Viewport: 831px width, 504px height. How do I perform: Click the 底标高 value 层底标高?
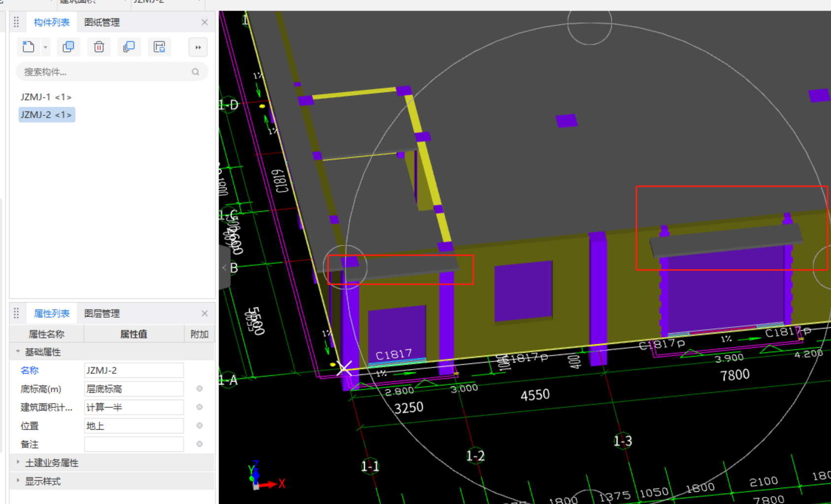[134, 389]
